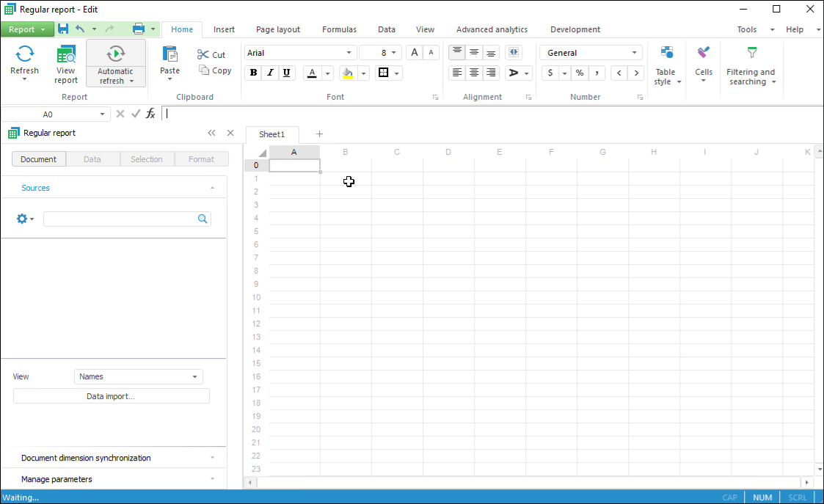
Task: Click the green Report button
Action: click(26, 29)
